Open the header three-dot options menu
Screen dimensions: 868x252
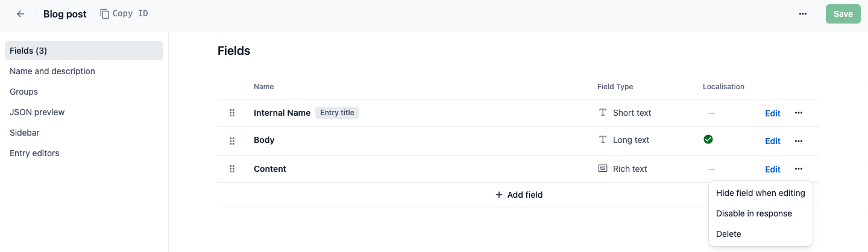click(x=803, y=14)
